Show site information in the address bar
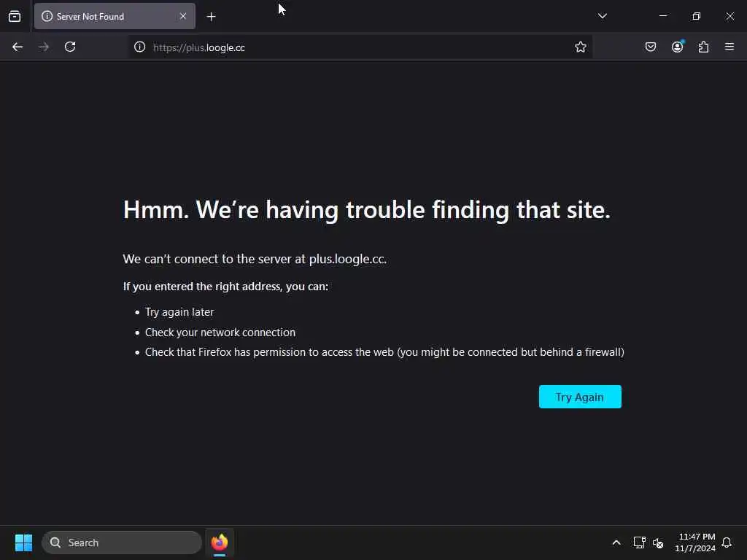Image resolution: width=747 pixels, height=560 pixels. (139, 47)
